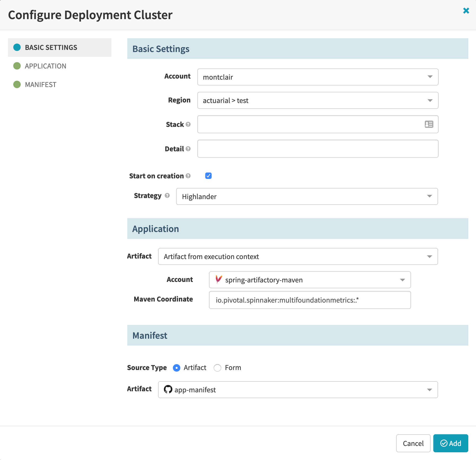
Task: Click the contact-card icon inside the Stack field
Action: pos(429,124)
